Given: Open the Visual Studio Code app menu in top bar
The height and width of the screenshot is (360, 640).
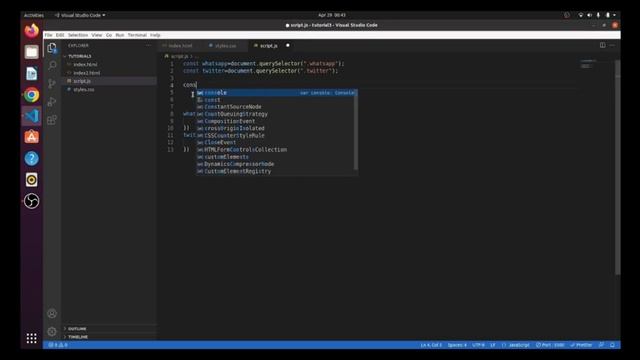Looking at the screenshot, I should click(80, 15).
